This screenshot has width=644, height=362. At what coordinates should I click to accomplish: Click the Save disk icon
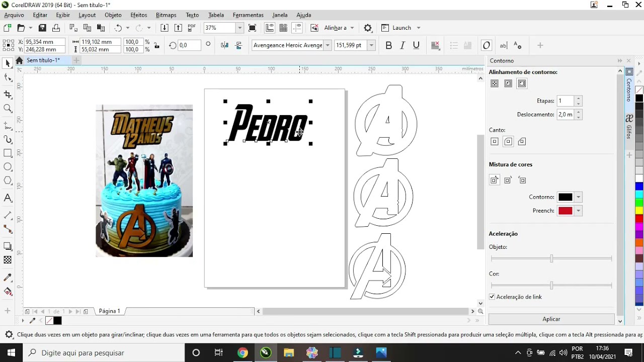click(x=42, y=28)
